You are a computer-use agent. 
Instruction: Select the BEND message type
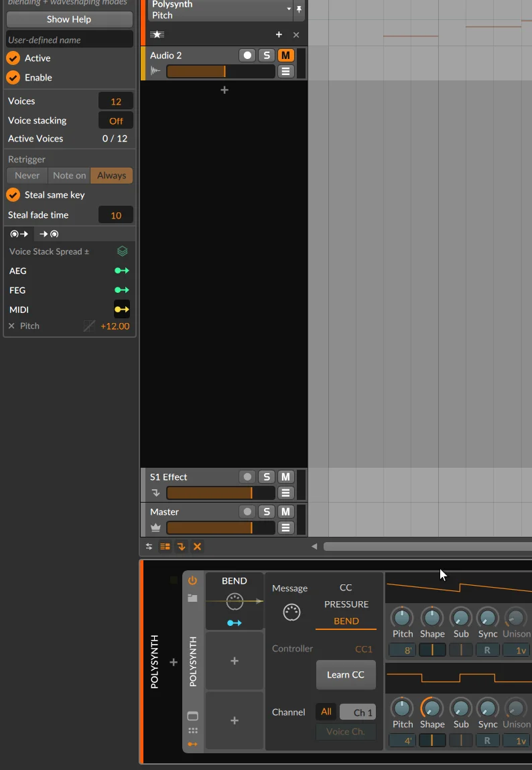click(x=346, y=621)
